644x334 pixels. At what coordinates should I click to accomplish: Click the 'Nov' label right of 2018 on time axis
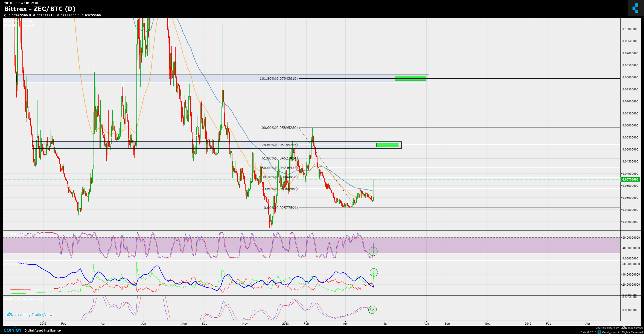pos(488,324)
